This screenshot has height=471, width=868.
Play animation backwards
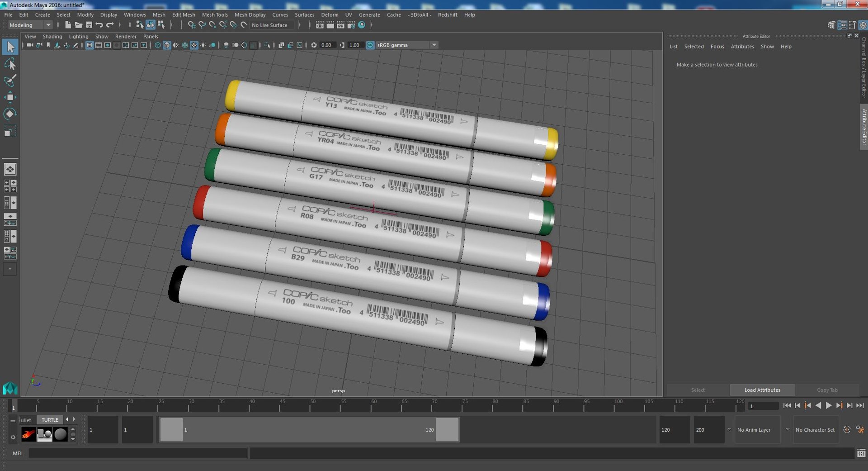pos(818,406)
